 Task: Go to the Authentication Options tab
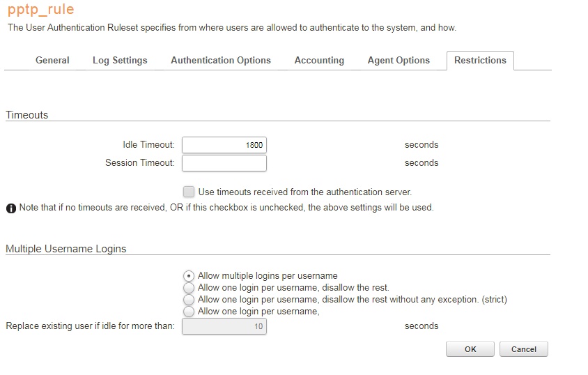click(x=221, y=61)
